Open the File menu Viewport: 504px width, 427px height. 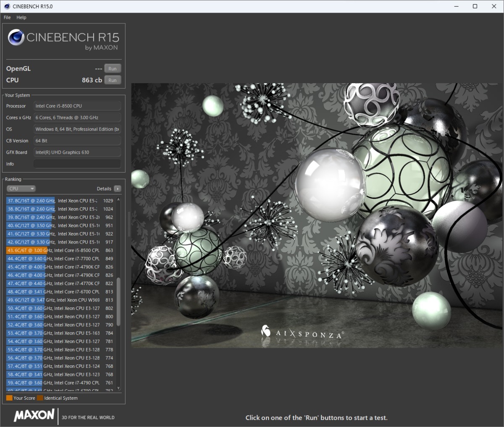pyautogui.click(x=7, y=18)
